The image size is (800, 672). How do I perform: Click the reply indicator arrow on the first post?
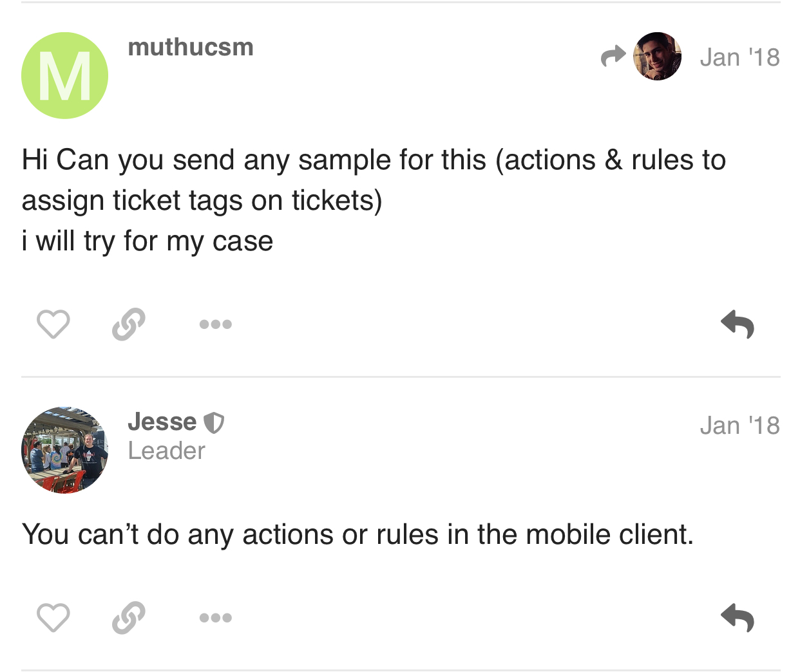coord(613,57)
